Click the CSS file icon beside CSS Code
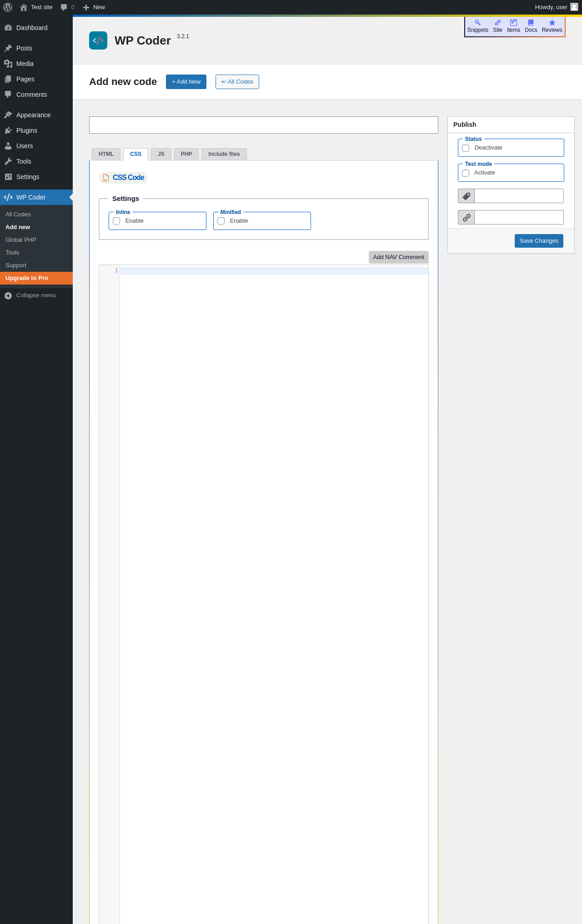The image size is (582, 924). point(105,178)
